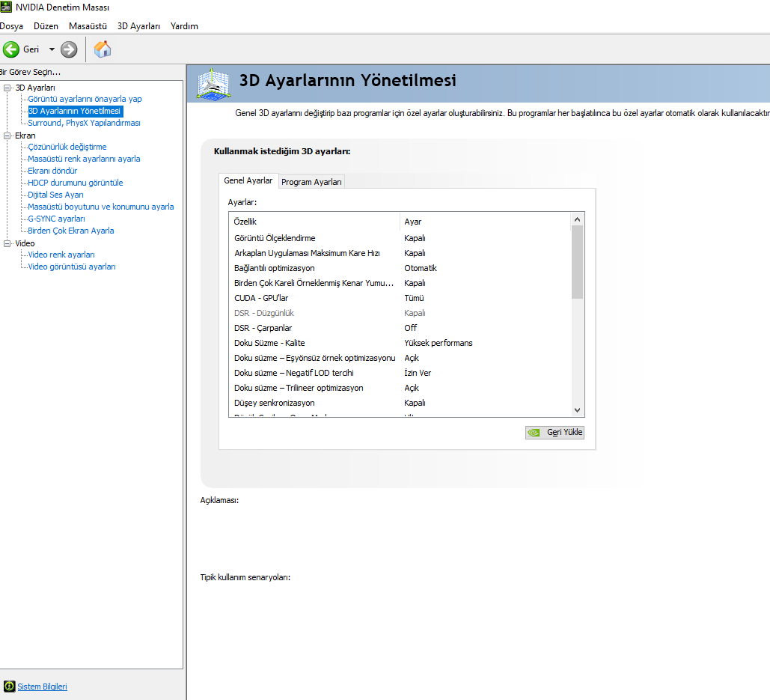Click the Home house icon in the toolbar
This screenshot has height=700, width=770.
coord(102,49)
